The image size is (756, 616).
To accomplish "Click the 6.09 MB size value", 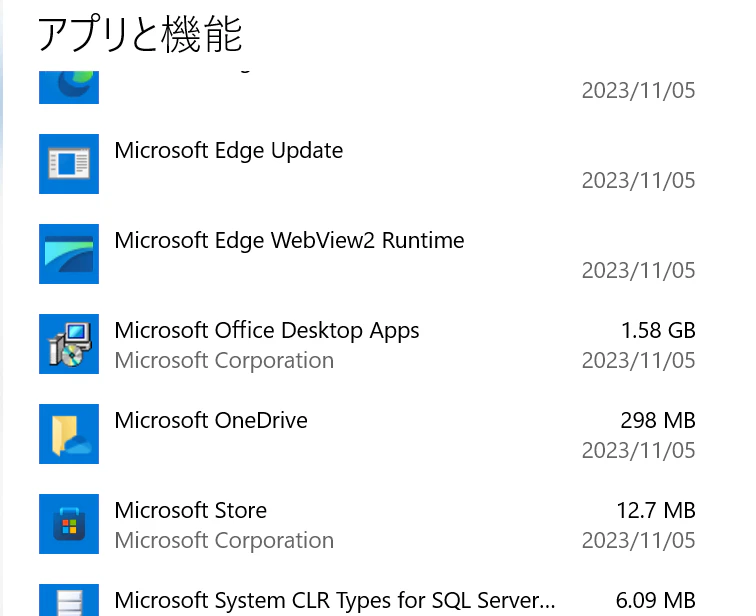I will [655, 601].
